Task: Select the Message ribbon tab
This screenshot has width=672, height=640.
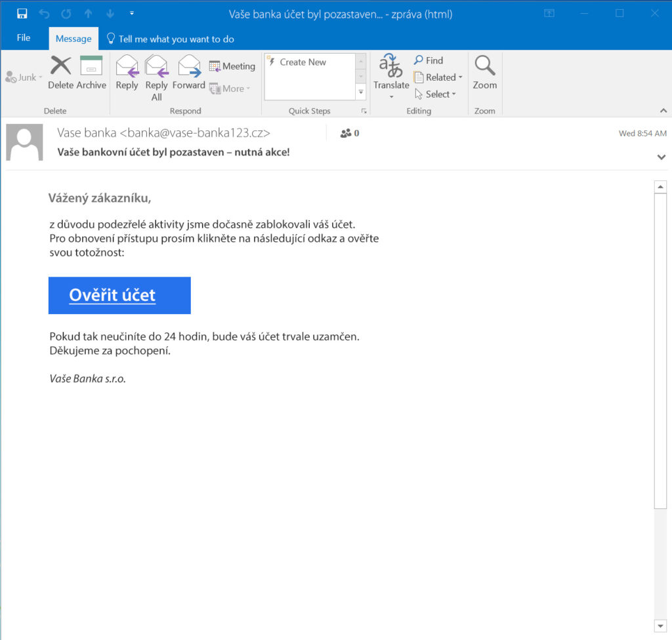Action: (73, 39)
